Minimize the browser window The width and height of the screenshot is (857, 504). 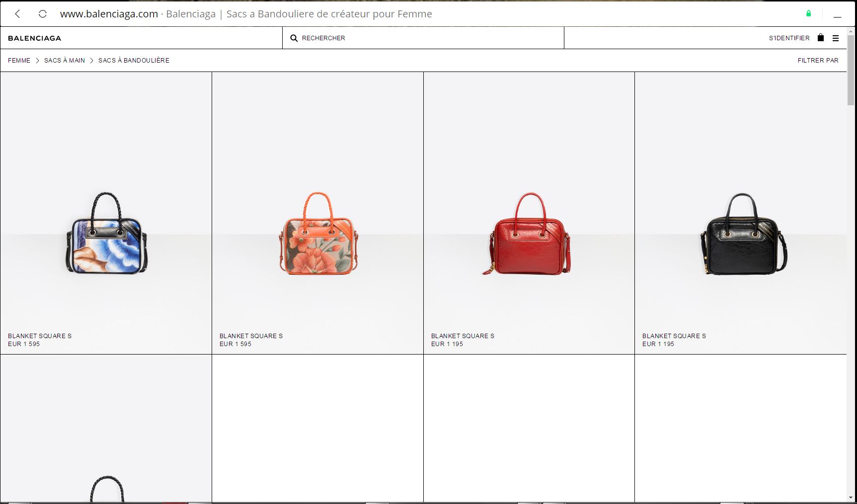coord(838,17)
